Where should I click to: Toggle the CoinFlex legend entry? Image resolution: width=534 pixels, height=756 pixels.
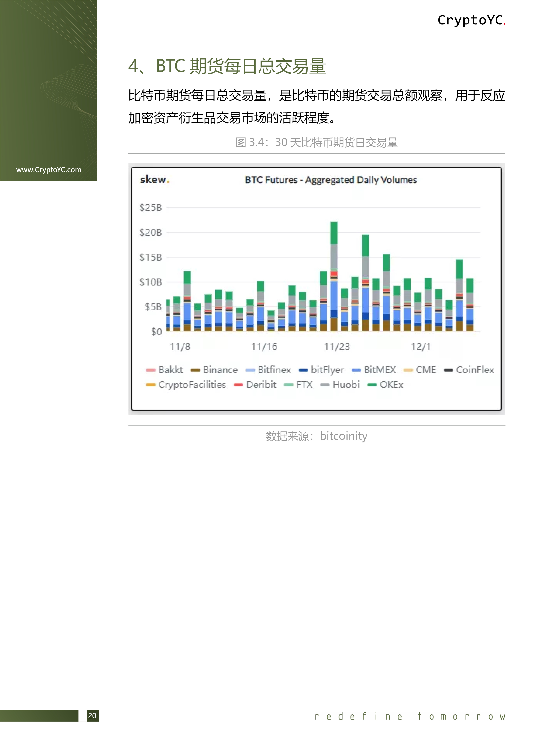[469, 370]
